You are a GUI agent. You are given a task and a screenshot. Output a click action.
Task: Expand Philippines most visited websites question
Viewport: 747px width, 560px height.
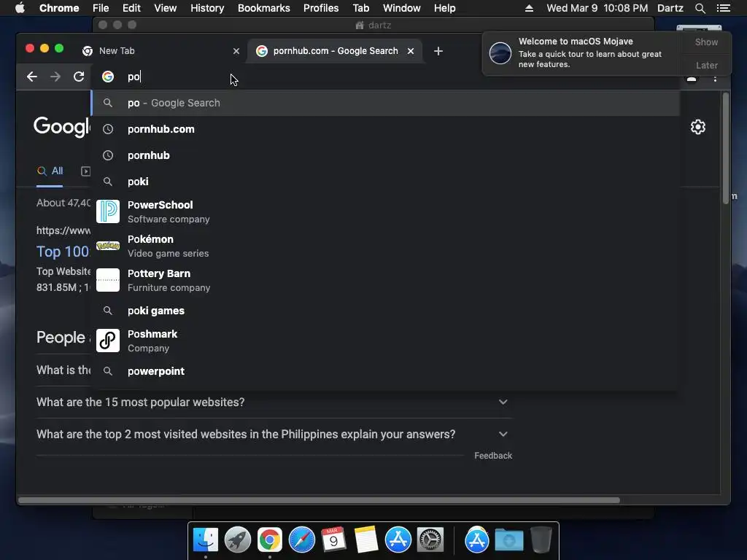click(274, 435)
